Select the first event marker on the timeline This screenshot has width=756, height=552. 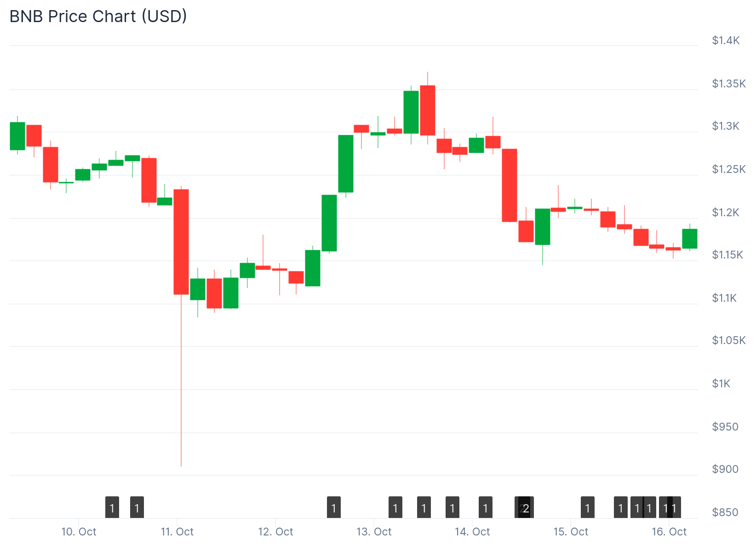tap(112, 508)
